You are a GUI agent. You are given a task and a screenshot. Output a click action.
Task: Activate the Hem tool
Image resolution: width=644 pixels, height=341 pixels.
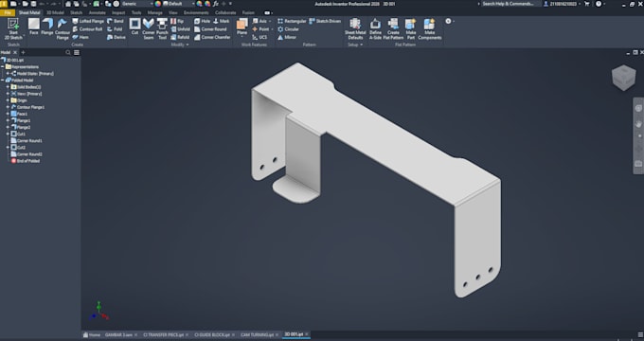[80, 37]
